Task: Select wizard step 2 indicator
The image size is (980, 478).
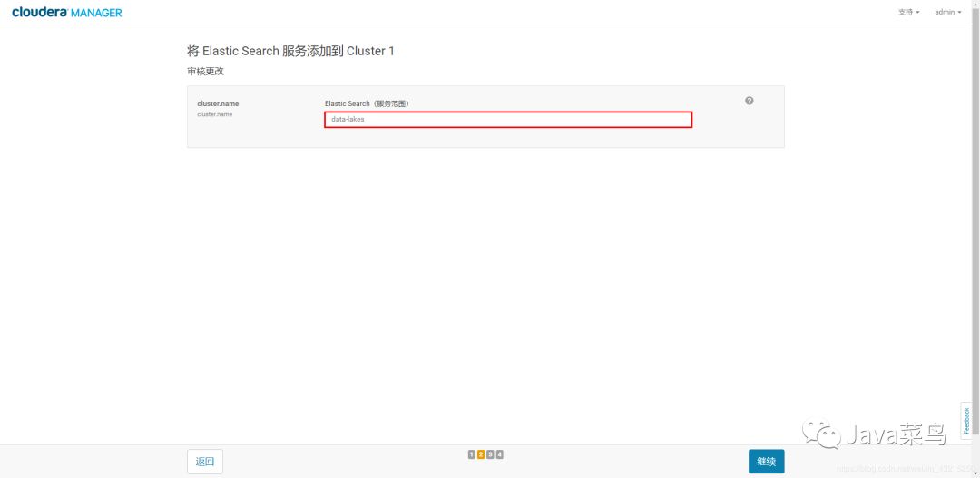Action: tap(481, 454)
